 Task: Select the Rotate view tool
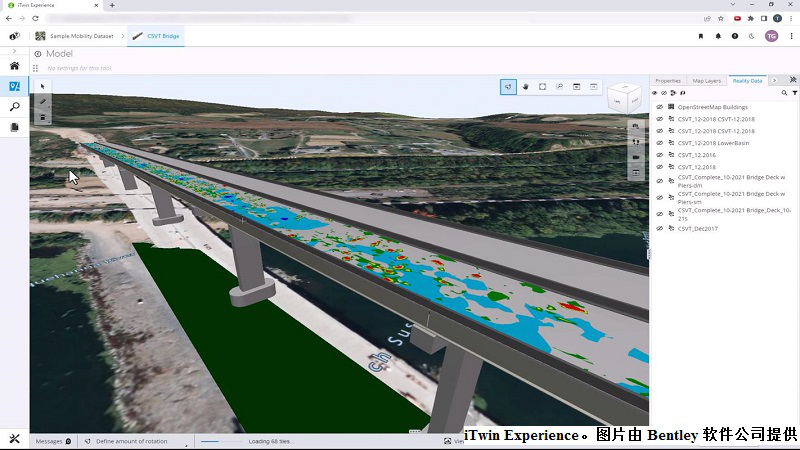(x=508, y=87)
